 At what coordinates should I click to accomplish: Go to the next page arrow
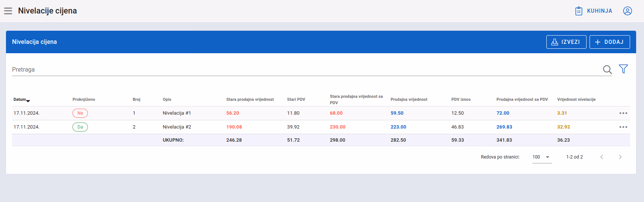coord(620,157)
